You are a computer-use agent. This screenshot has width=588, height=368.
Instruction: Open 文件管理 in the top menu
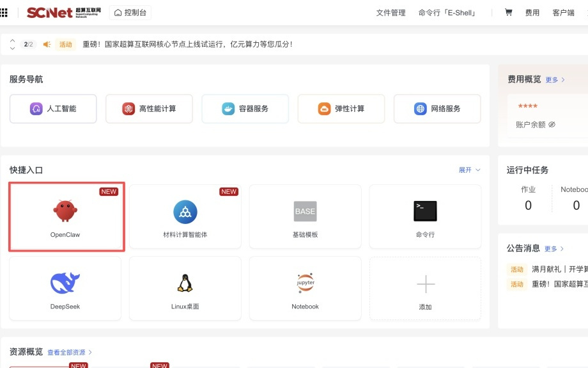tap(391, 13)
